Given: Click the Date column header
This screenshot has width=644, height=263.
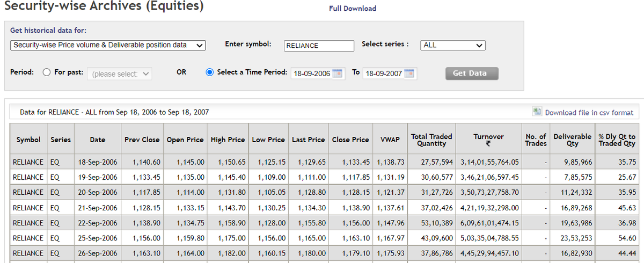Looking at the screenshot, I should click(x=98, y=140).
